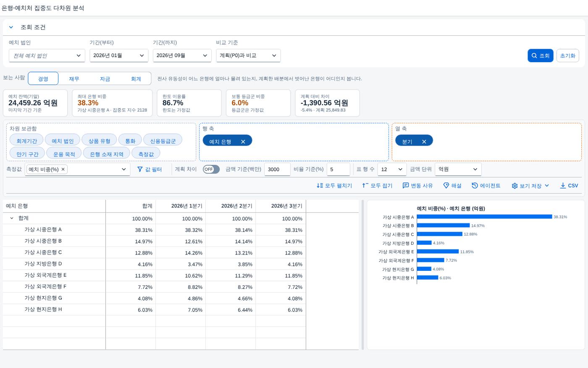Switch to the 재무 viewer tab
Viewport: 588px width, 368px height.
click(x=74, y=79)
